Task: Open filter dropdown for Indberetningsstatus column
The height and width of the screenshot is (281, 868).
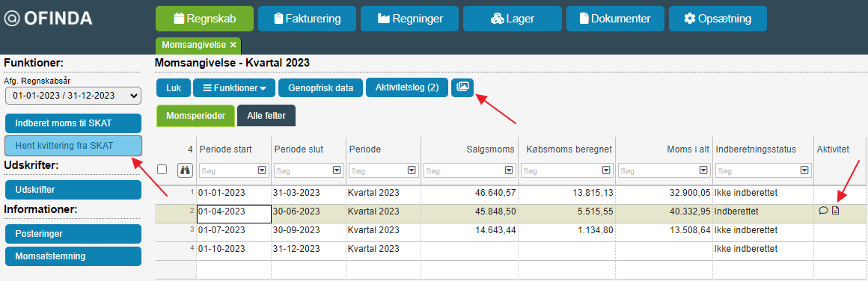Action: (804, 170)
